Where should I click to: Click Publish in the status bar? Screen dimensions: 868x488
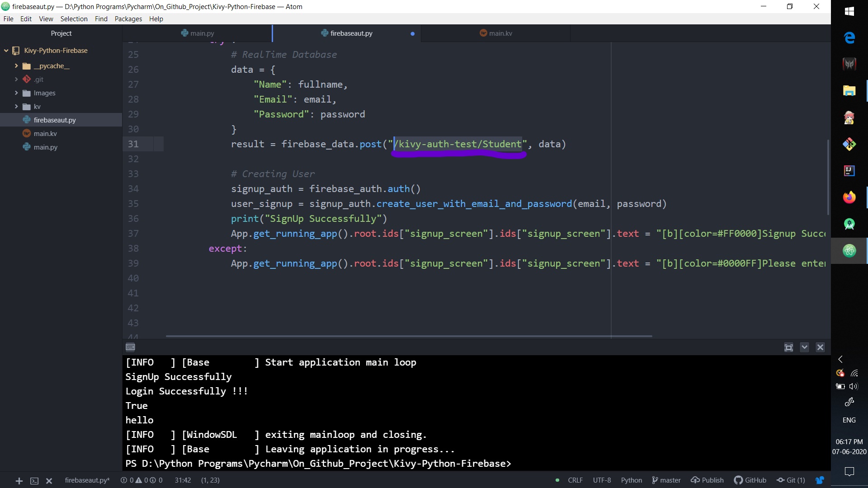(x=708, y=480)
